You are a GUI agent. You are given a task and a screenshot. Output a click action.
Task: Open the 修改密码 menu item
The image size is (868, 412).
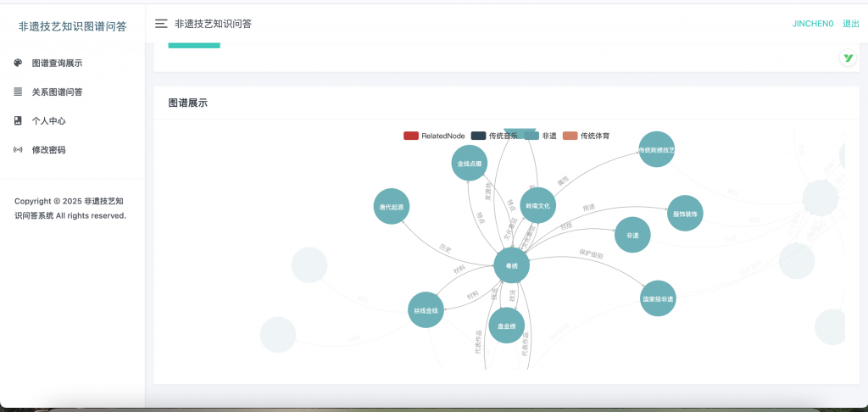click(48, 149)
